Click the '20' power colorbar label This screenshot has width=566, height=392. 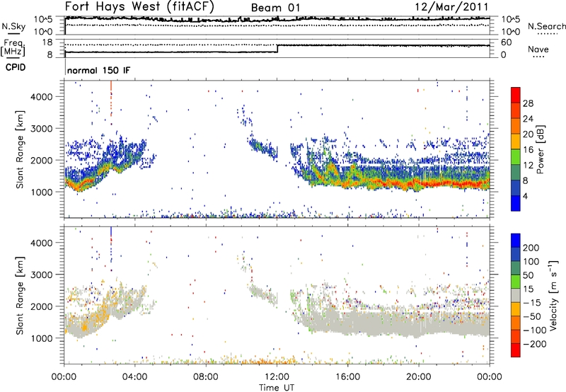click(x=528, y=134)
